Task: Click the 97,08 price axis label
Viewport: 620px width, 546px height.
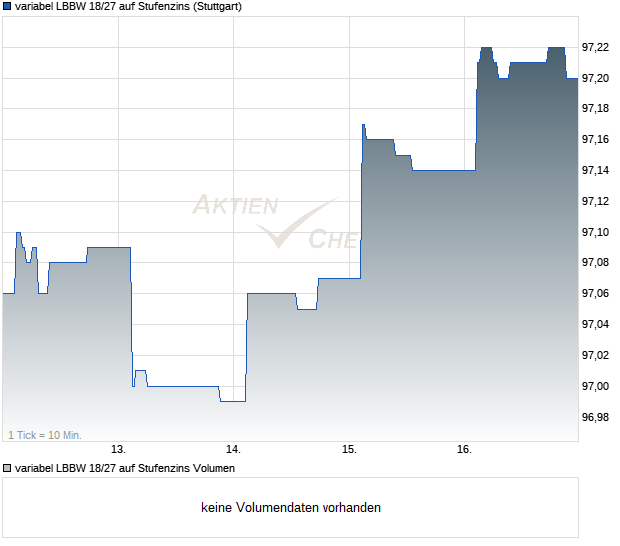Action: tap(595, 262)
